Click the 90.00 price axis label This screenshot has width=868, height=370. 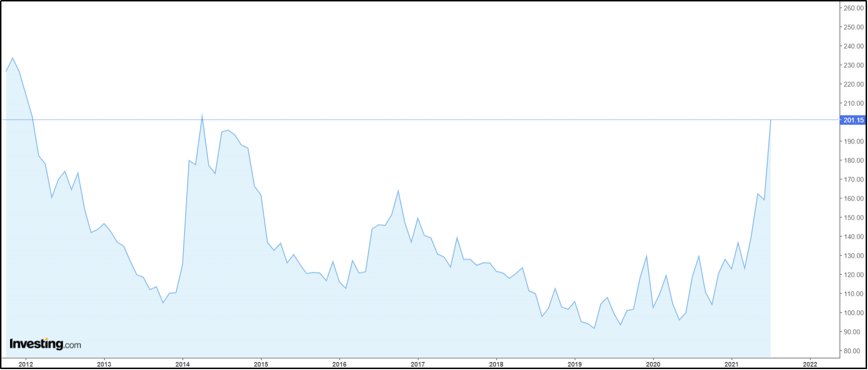(852, 331)
